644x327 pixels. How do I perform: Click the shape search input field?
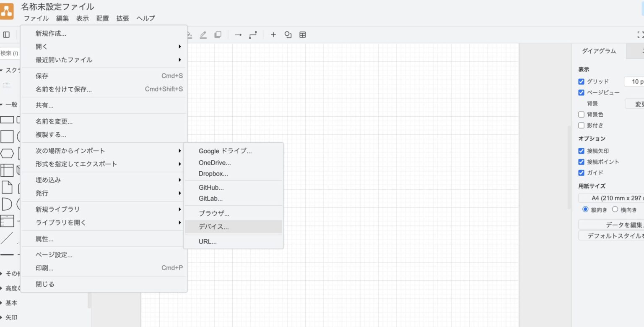[9, 53]
